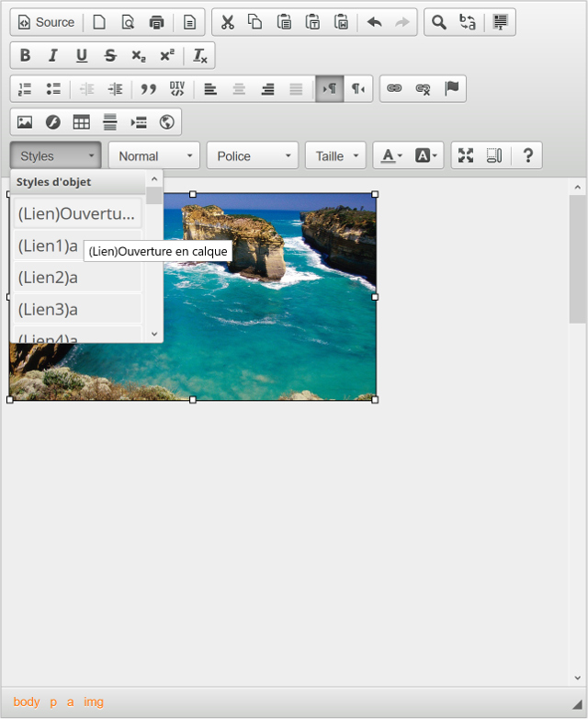Insert an image using the Image icon

point(25,122)
